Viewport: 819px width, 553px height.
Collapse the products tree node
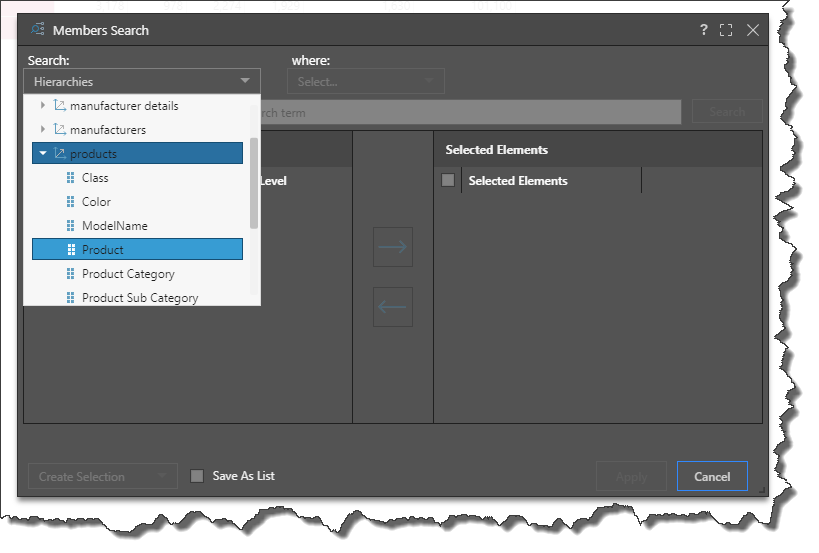42,154
